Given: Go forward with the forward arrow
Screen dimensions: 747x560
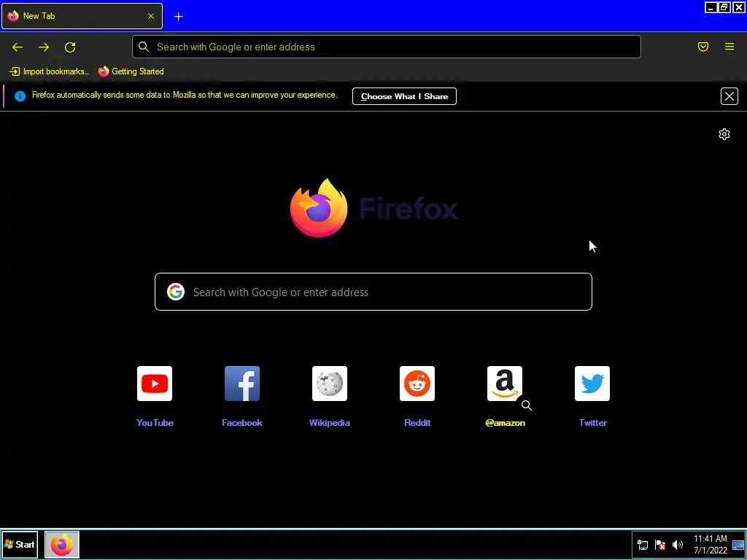Looking at the screenshot, I should (44, 47).
